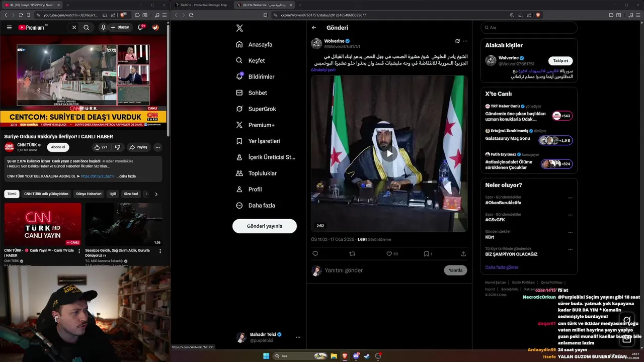The height and width of the screenshot is (362, 644).
Task: Clear the YouTube search with the X icon
Action: coord(74,28)
